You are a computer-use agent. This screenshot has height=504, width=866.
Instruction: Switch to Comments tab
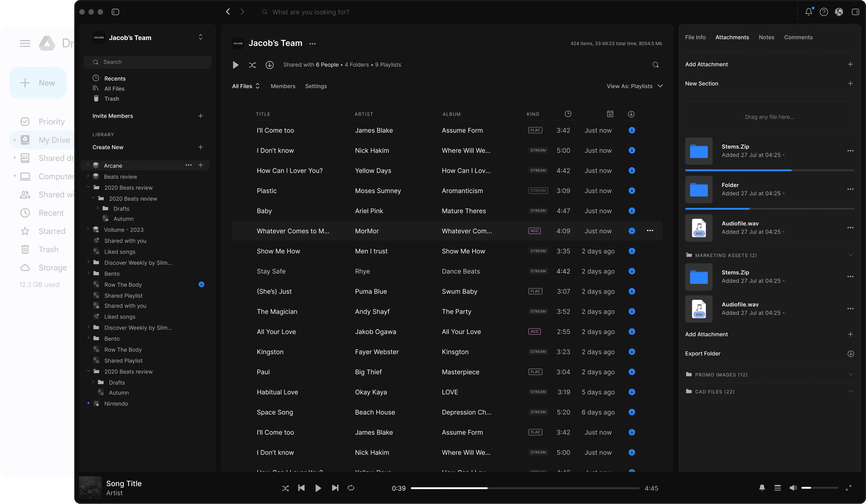click(x=798, y=37)
